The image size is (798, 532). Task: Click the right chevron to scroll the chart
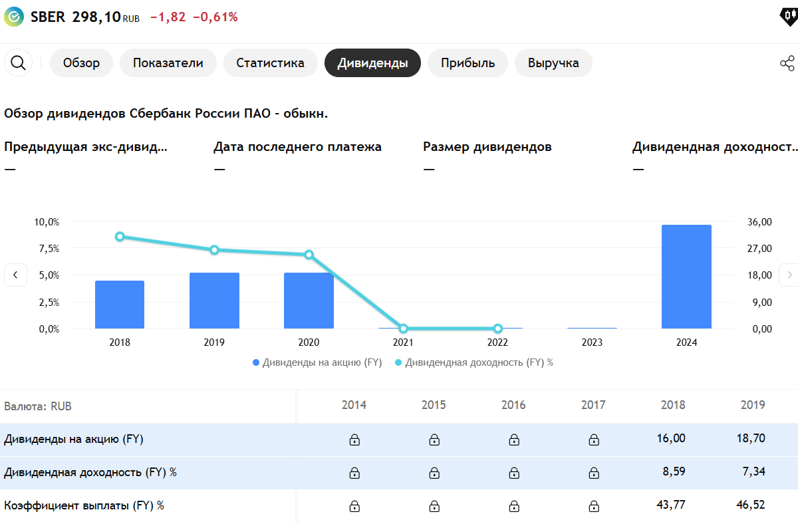click(x=790, y=275)
